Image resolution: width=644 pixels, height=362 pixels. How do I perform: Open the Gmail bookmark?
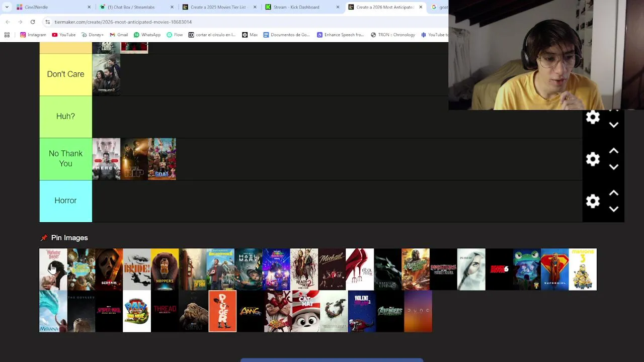pos(119,35)
